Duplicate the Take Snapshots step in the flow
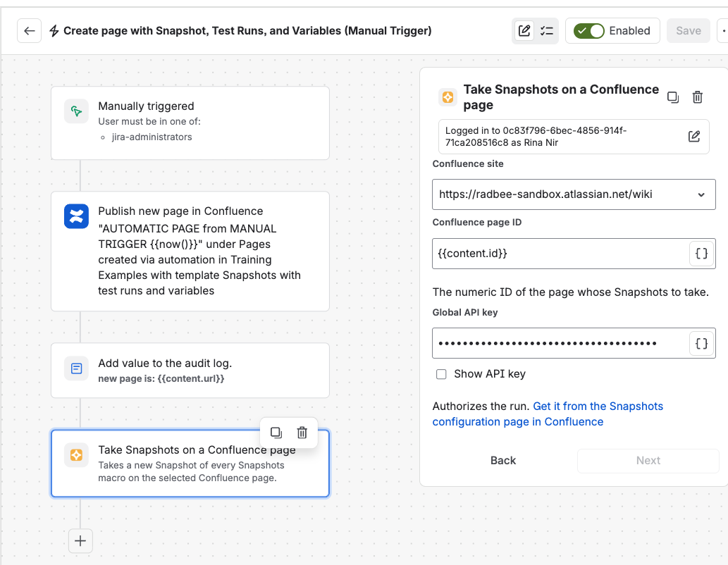This screenshot has height=565, width=728. tap(276, 433)
